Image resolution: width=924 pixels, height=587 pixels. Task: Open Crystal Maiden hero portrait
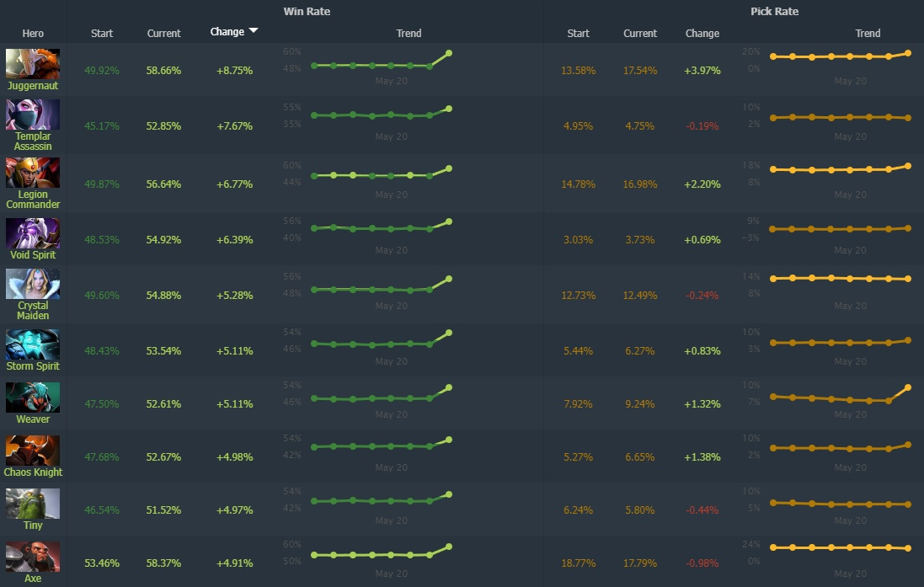click(32, 284)
